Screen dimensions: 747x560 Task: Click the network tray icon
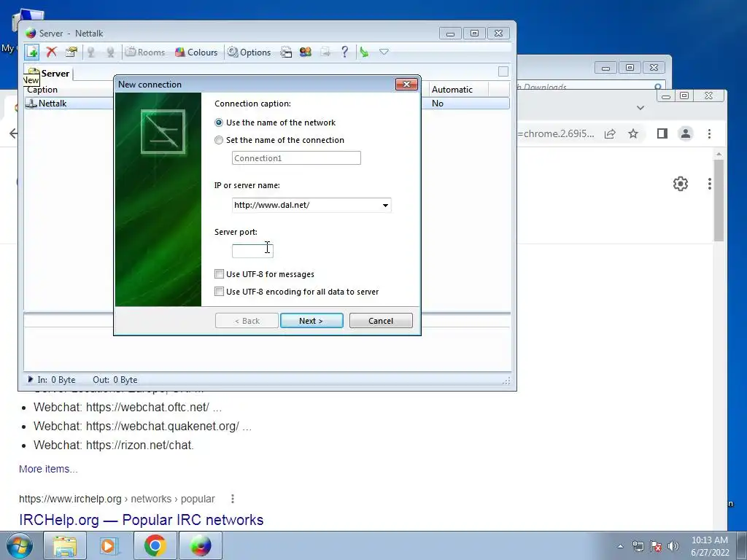(x=638, y=546)
